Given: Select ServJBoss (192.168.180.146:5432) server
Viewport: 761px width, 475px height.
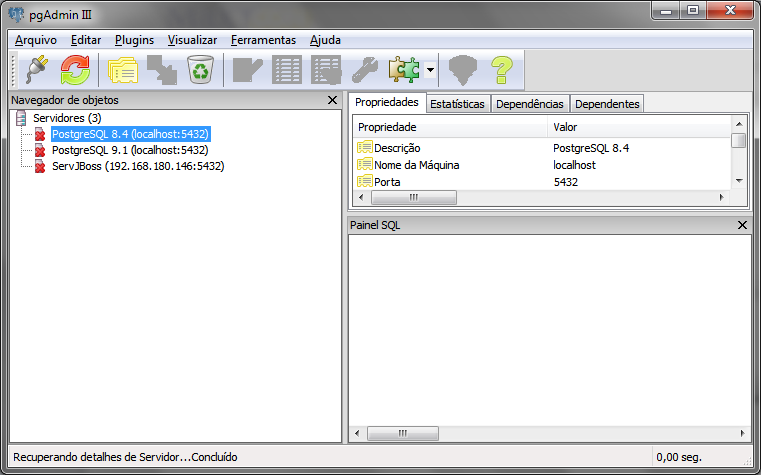Looking at the screenshot, I should coord(138,166).
